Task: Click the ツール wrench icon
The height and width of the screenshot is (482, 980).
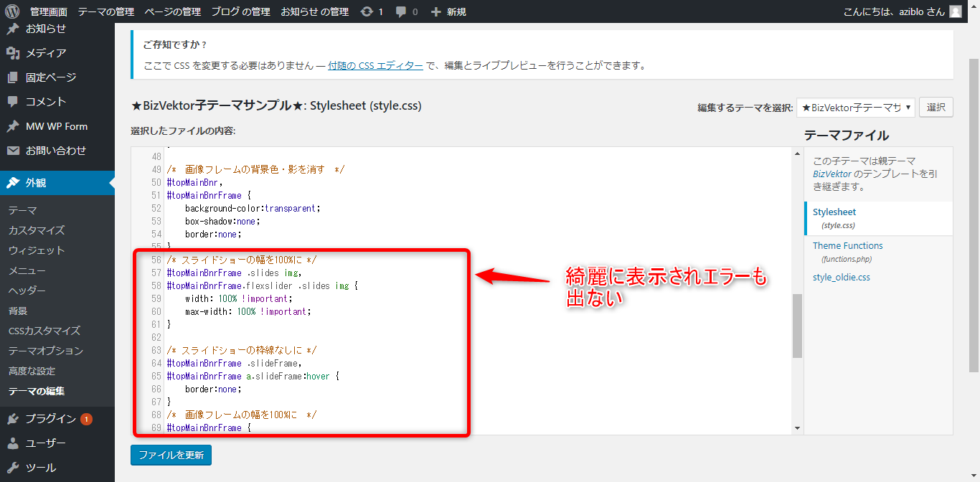Action: [13, 468]
